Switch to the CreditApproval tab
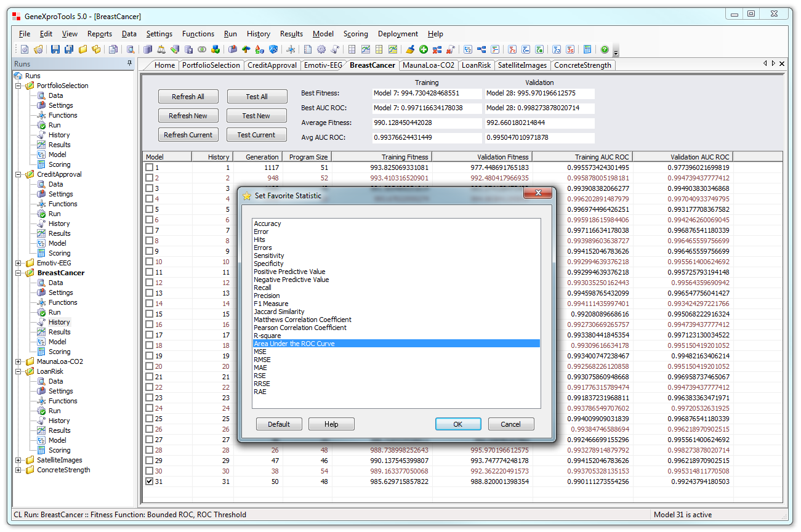The width and height of the screenshot is (801, 532). click(x=272, y=65)
